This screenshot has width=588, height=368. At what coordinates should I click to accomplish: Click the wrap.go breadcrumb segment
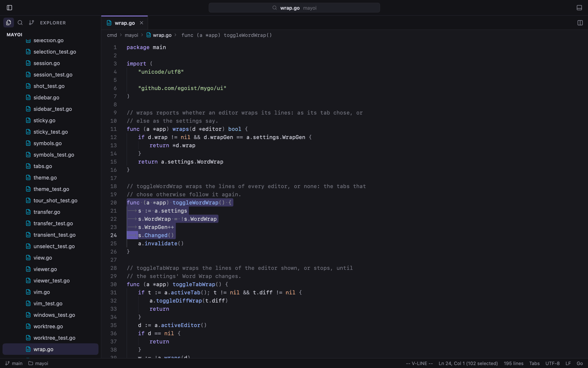[x=159, y=35]
